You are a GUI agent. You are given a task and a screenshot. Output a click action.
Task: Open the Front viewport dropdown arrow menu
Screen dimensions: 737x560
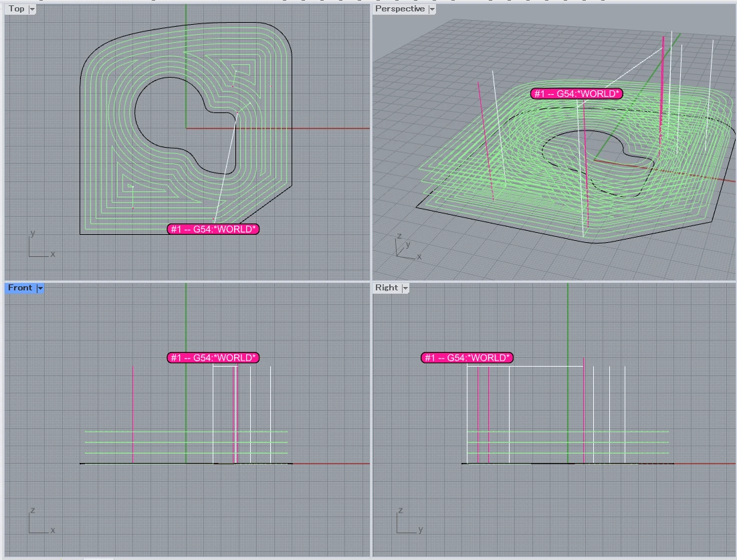pos(40,288)
